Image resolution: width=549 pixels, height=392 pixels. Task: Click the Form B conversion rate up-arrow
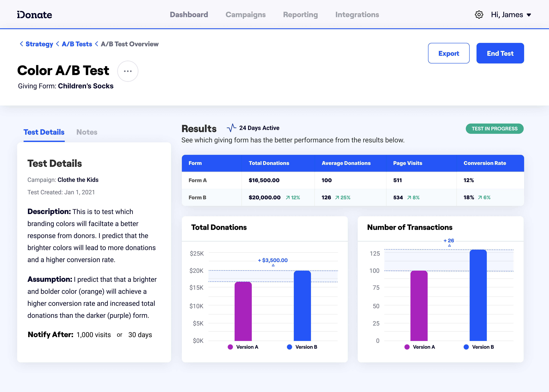click(x=480, y=198)
